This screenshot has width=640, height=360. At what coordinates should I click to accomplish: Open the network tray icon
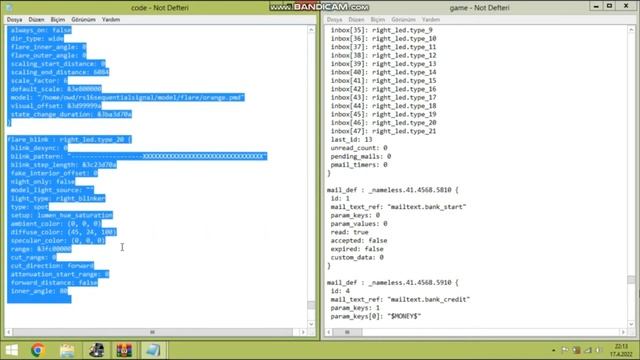pos(588,350)
